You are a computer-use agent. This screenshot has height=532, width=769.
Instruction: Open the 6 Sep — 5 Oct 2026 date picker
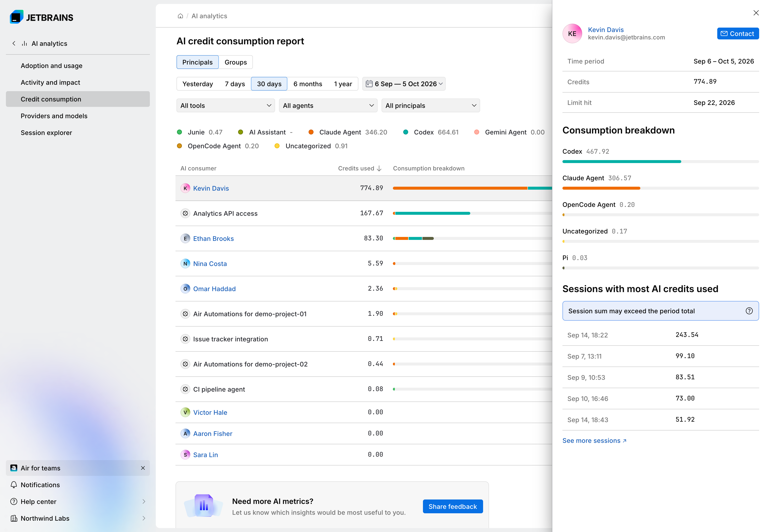pyautogui.click(x=403, y=84)
